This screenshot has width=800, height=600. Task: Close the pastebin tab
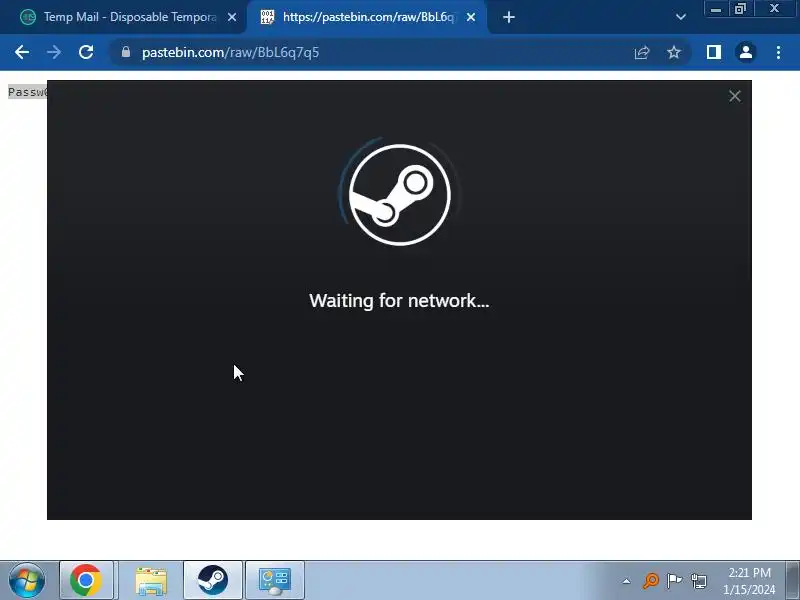click(471, 17)
